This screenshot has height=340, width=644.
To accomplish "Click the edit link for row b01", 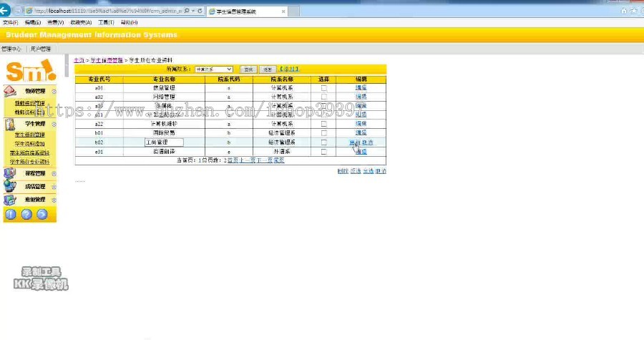I will coord(361,132).
